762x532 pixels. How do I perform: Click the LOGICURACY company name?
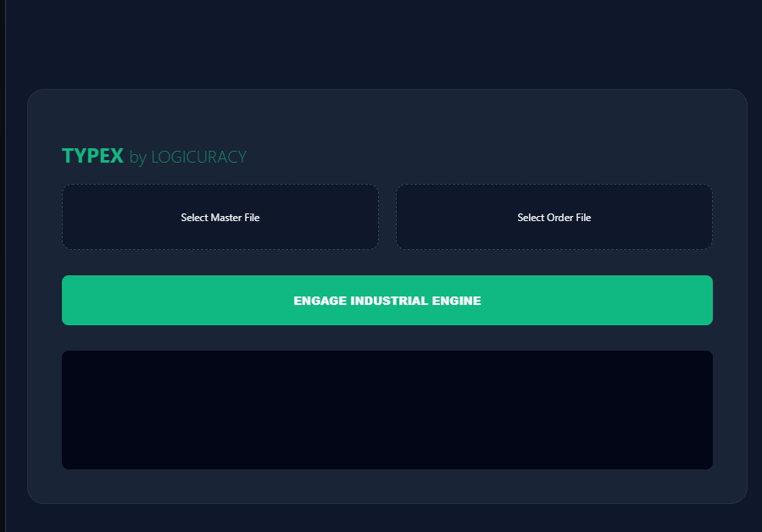[x=198, y=157]
